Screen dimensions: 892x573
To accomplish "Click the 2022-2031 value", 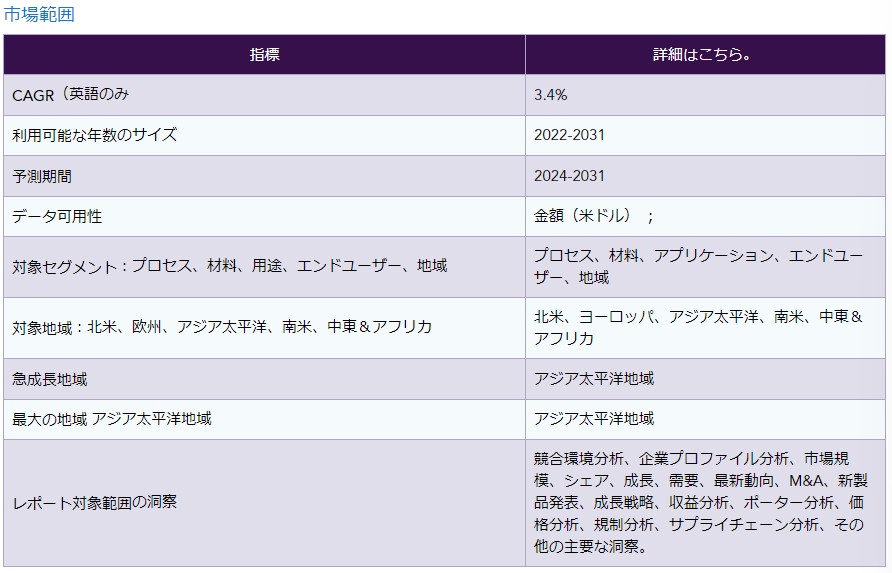I will coord(569,135).
